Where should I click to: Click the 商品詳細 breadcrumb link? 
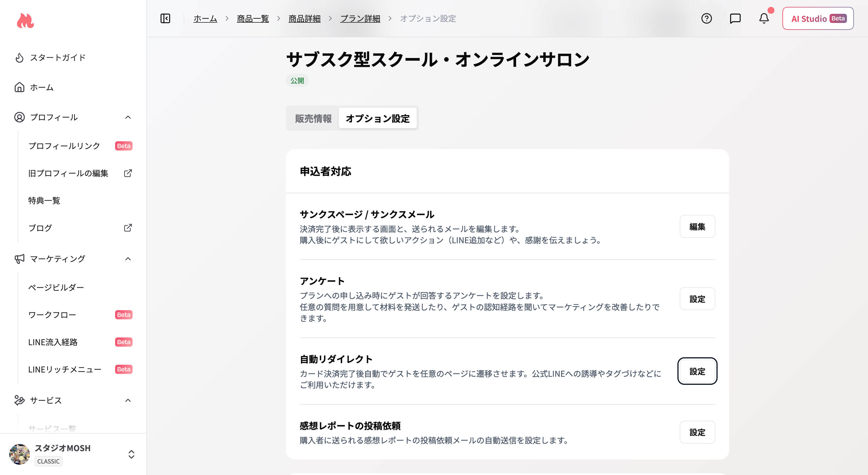pyautogui.click(x=304, y=19)
